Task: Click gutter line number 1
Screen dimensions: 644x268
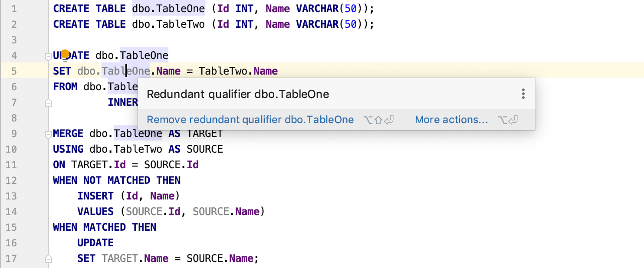Action: pyautogui.click(x=14, y=9)
